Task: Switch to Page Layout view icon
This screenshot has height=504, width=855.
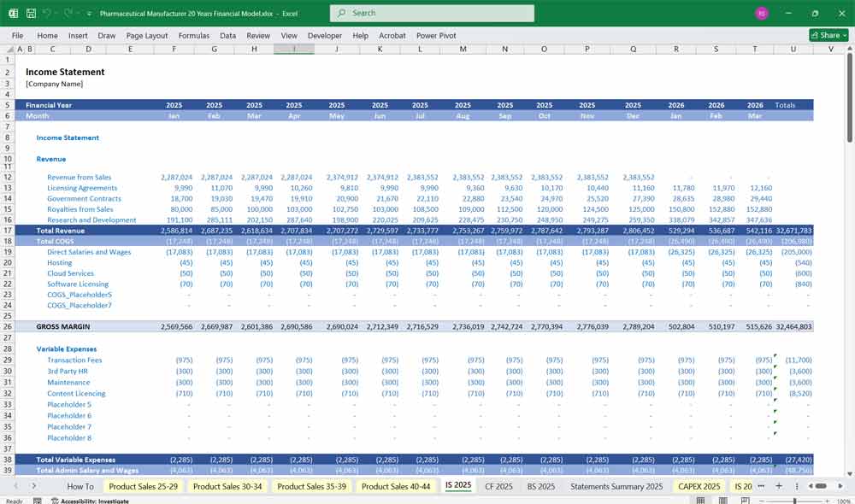Action: (x=723, y=501)
